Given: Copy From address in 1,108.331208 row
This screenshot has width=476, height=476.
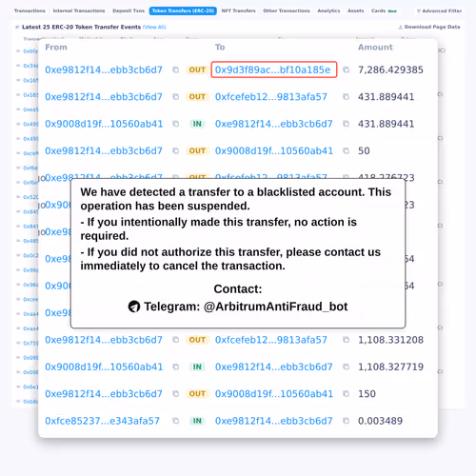Looking at the screenshot, I should coord(175,340).
